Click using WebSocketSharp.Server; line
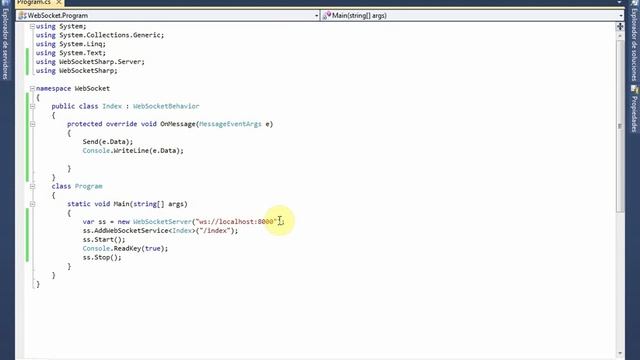640x360 pixels. (x=90, y=62)
